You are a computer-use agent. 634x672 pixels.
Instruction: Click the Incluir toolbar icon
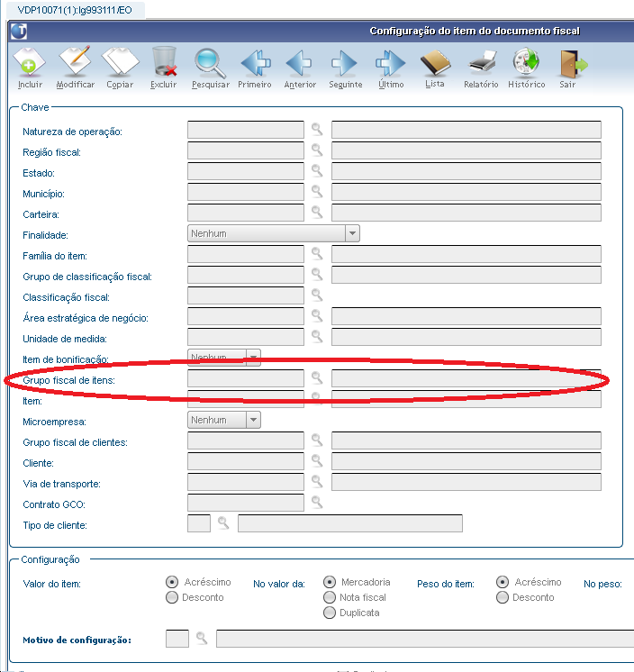coord(29,62)
